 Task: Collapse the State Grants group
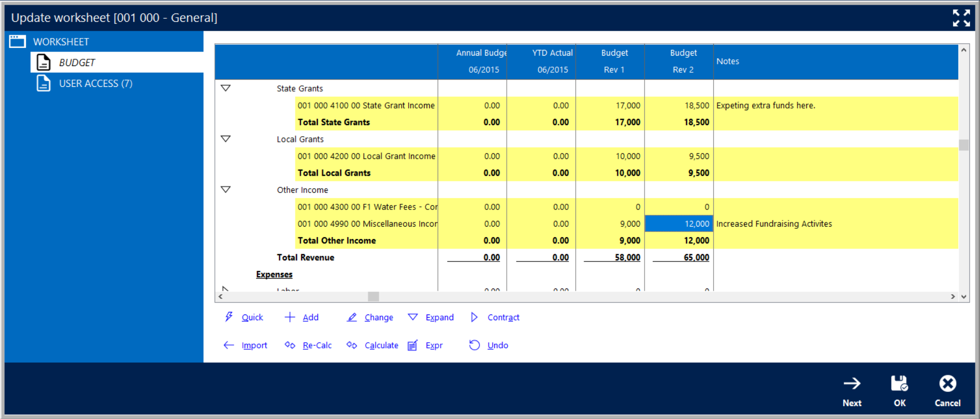click(226, 88)
